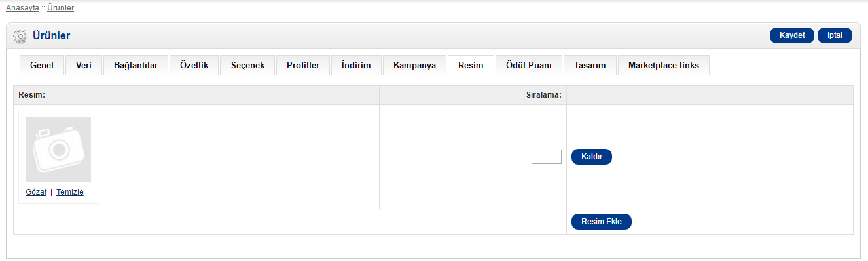Open the Ödül Puanı tab
The image size is (868, 261).
(528, 65)
